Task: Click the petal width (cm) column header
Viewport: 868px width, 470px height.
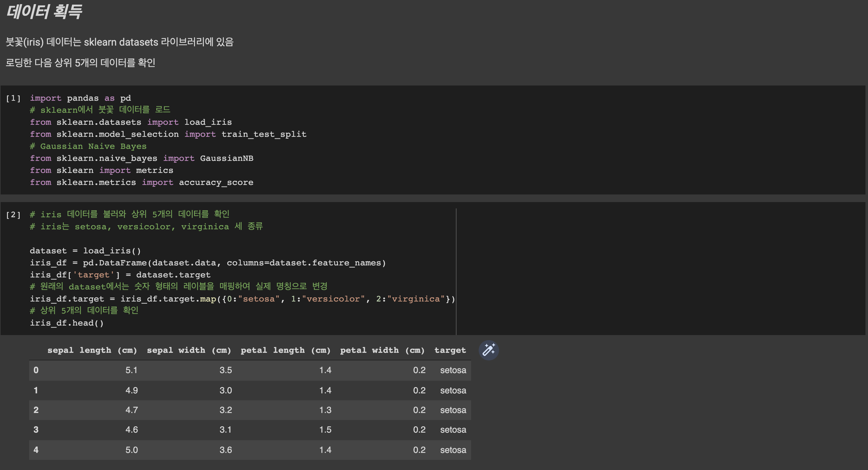Action: pos(382,350)
